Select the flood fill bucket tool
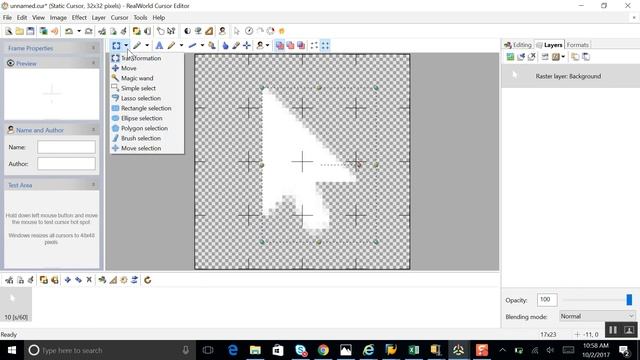This screenshot has width=640, height=360. click(212, 45)
